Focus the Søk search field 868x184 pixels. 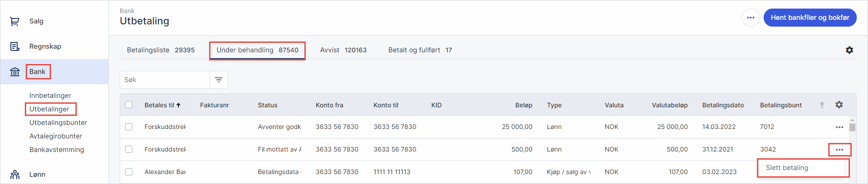coord(165,80)
